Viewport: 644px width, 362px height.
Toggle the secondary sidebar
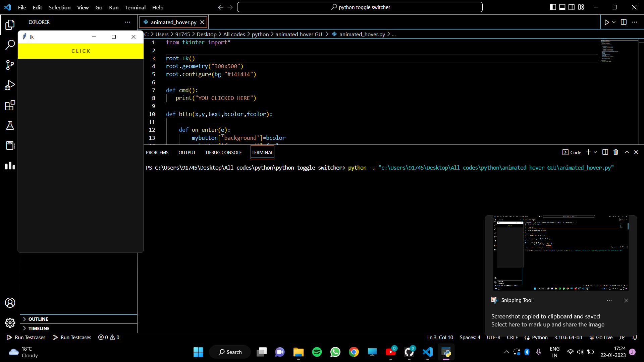[572, 7]
